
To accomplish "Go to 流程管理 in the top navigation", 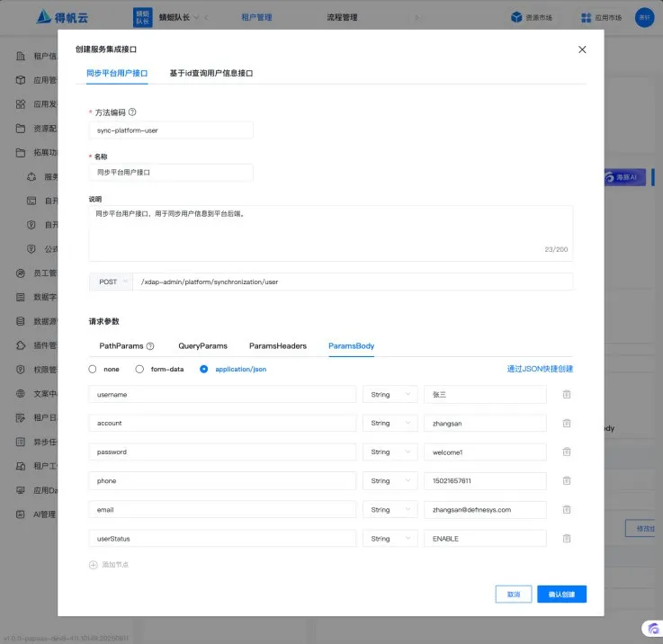I will click(342, 17).
